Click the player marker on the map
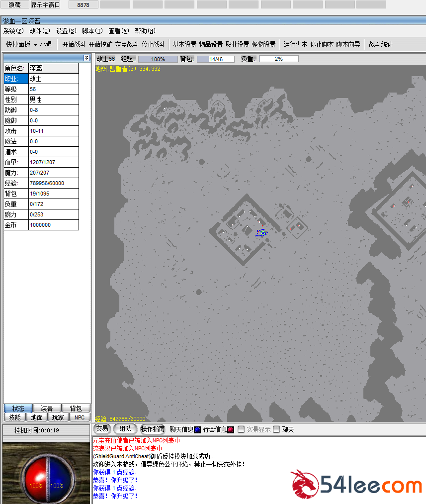Viewport: 426px width, 504px height. point(261,232)
